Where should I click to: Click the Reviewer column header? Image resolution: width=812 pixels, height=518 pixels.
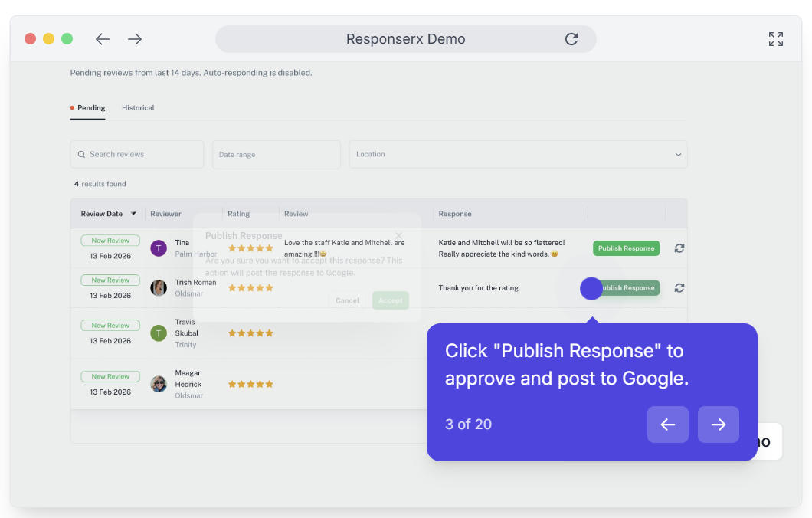(165, 214)
